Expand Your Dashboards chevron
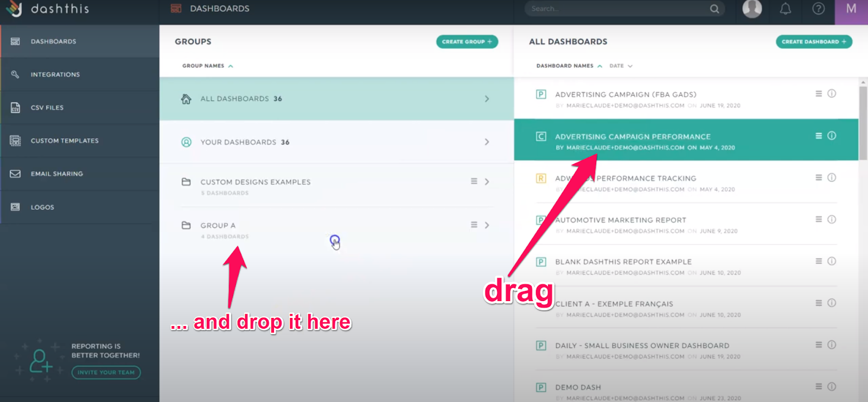 [x=487, y=142]
